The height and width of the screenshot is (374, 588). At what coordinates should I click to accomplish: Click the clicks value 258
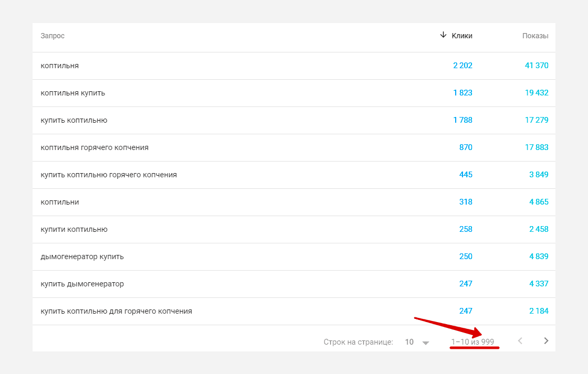(466, 229)
